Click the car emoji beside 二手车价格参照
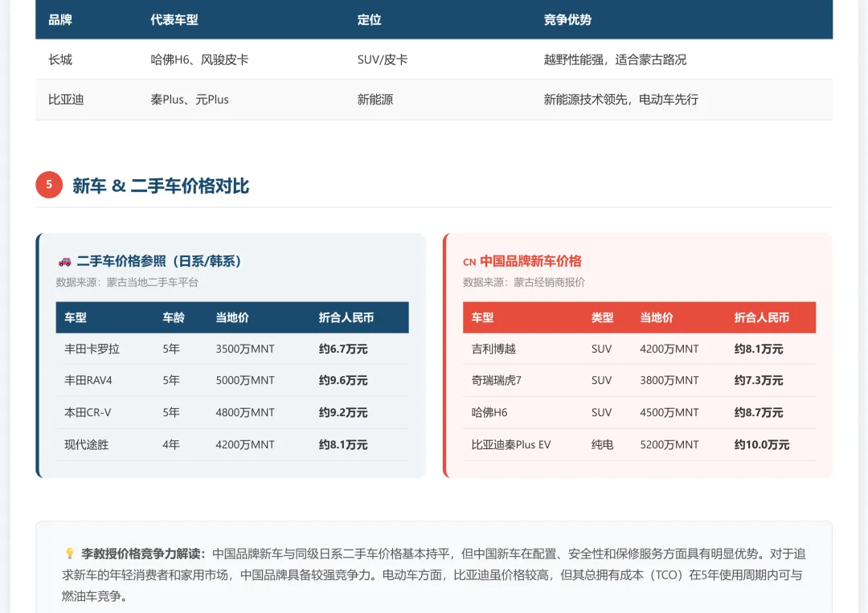This screenshot has width=868, height=613. (x=65, y=261)
